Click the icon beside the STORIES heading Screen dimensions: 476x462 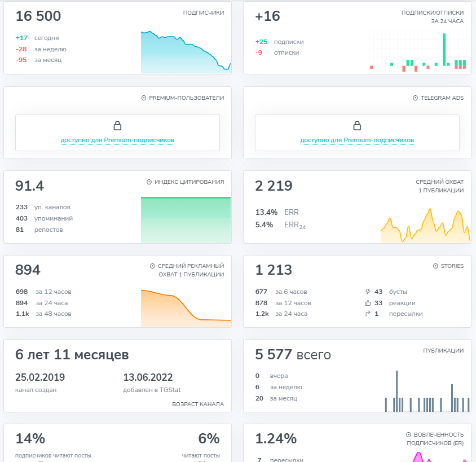coord(435,266)
